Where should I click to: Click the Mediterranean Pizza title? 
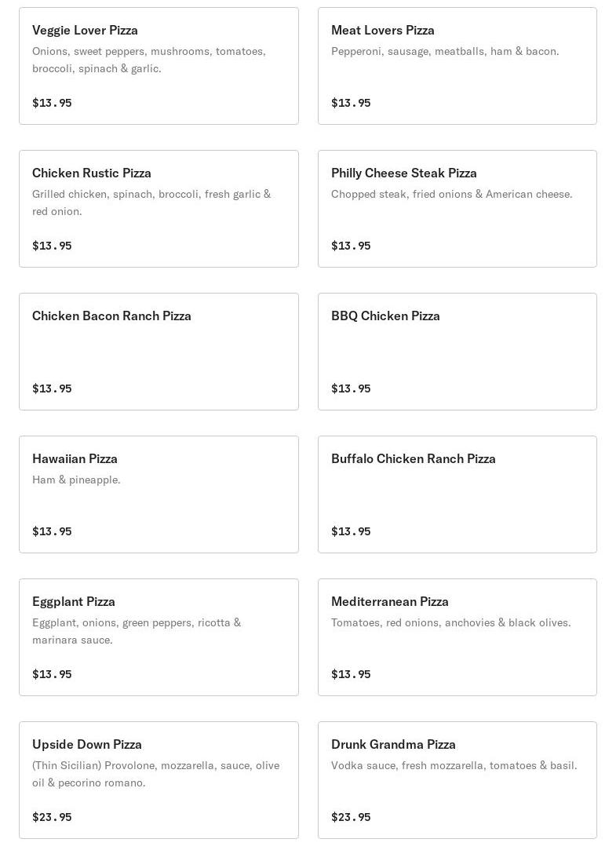(389, 602)
